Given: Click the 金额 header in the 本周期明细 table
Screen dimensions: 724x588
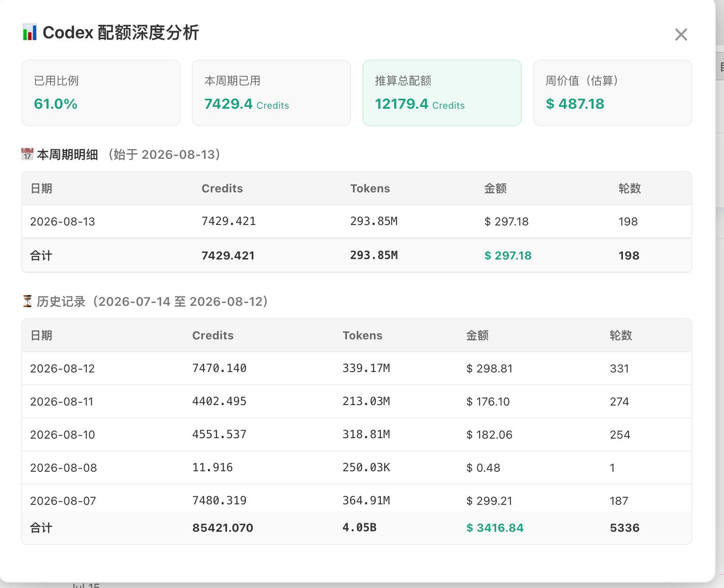Looking at the screenshot, I should point(495,189).
